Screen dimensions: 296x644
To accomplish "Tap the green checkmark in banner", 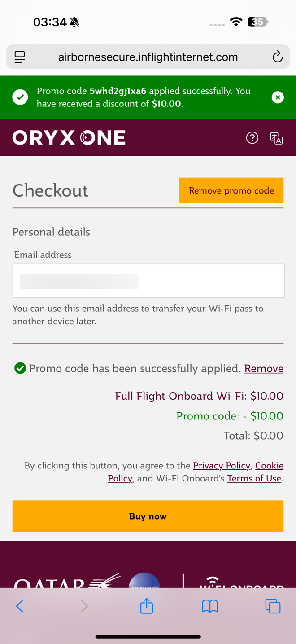I will (x=20, y=97).
